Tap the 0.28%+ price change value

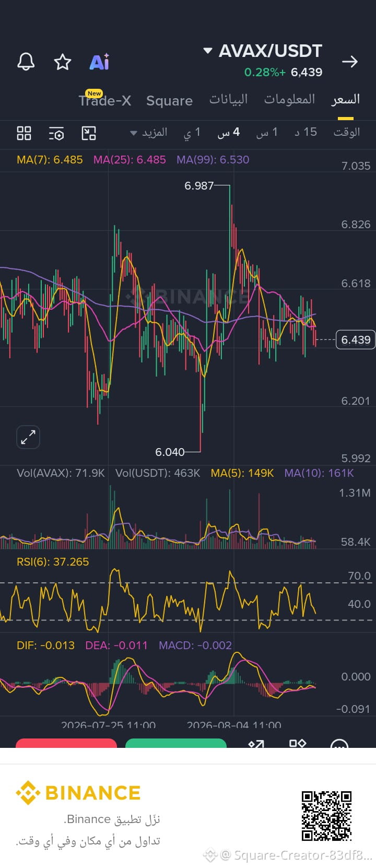tap(265, 73)
